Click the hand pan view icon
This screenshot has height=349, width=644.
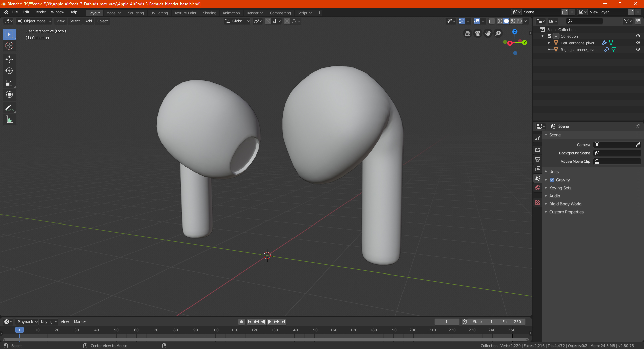[488, 33]
